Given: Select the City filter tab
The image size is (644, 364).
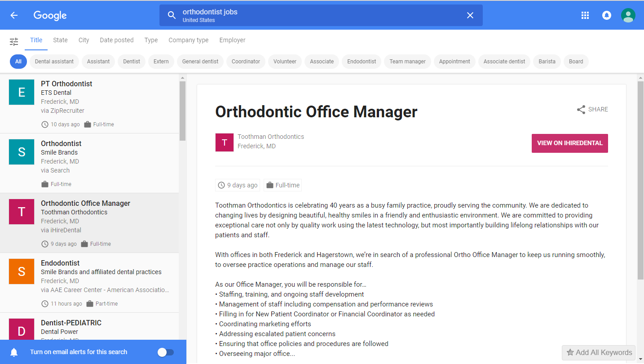Looking at the screenshot, I should pyautogui.click(x=84, y=40).
